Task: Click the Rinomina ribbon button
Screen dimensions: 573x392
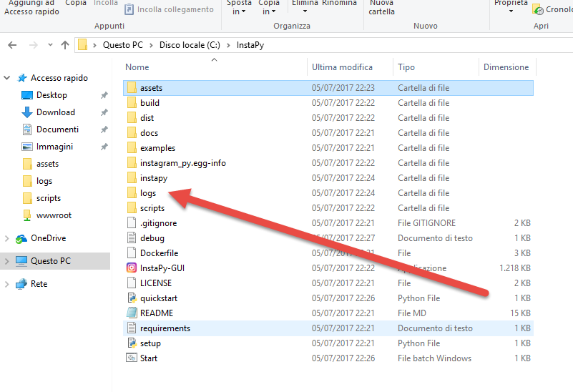Action: tap(339, 3)
